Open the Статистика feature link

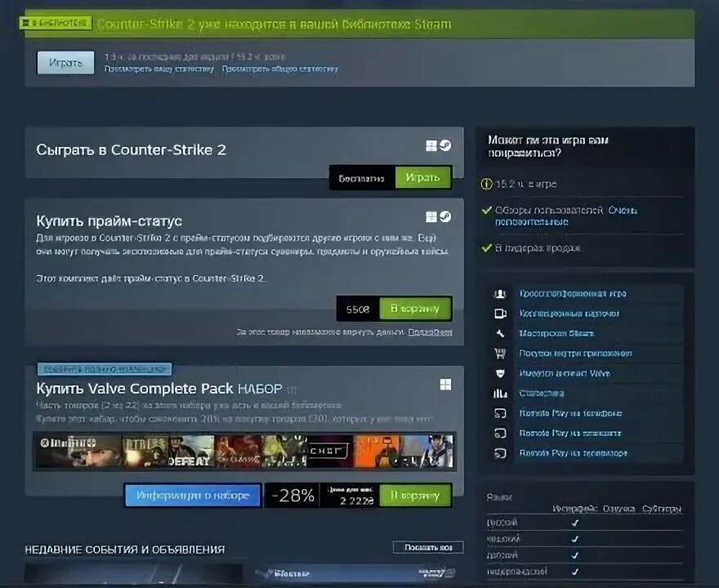click(x=542, y=393)
